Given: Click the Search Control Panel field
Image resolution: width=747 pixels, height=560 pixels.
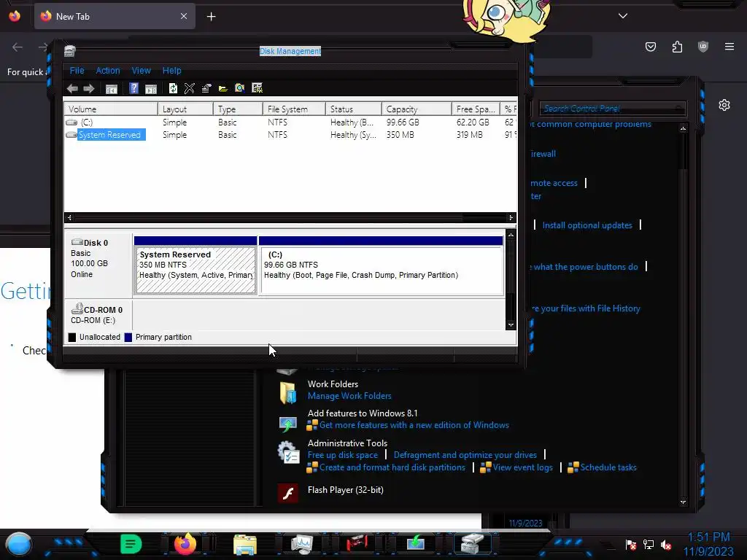Looking at the screenshot, I should [612, 109].
